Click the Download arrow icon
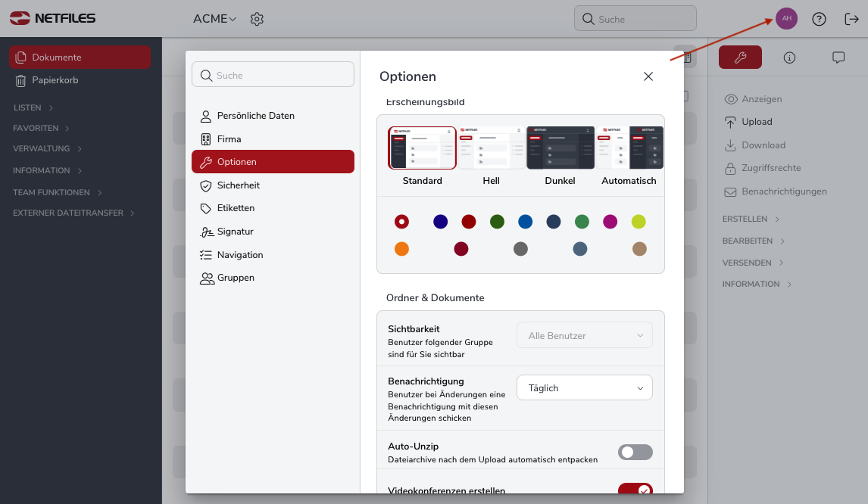The height and width of the screenshot is (504, 868). pos(730,145)
